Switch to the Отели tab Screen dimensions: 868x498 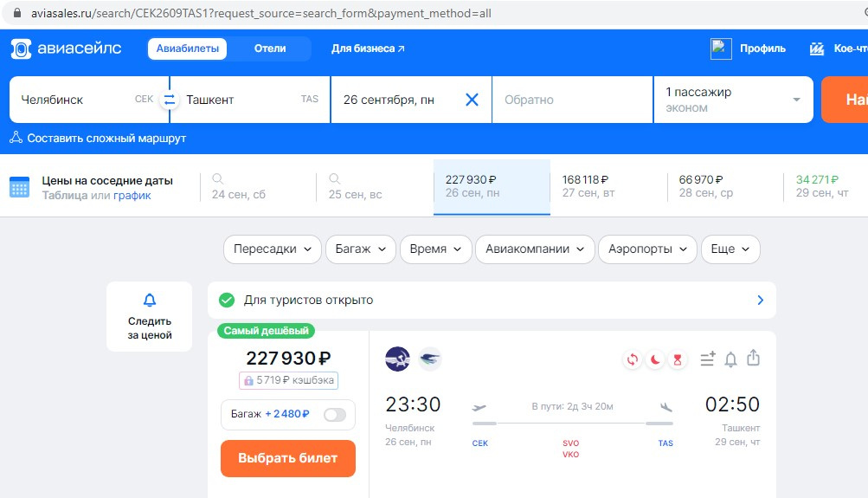coord(270,49)
